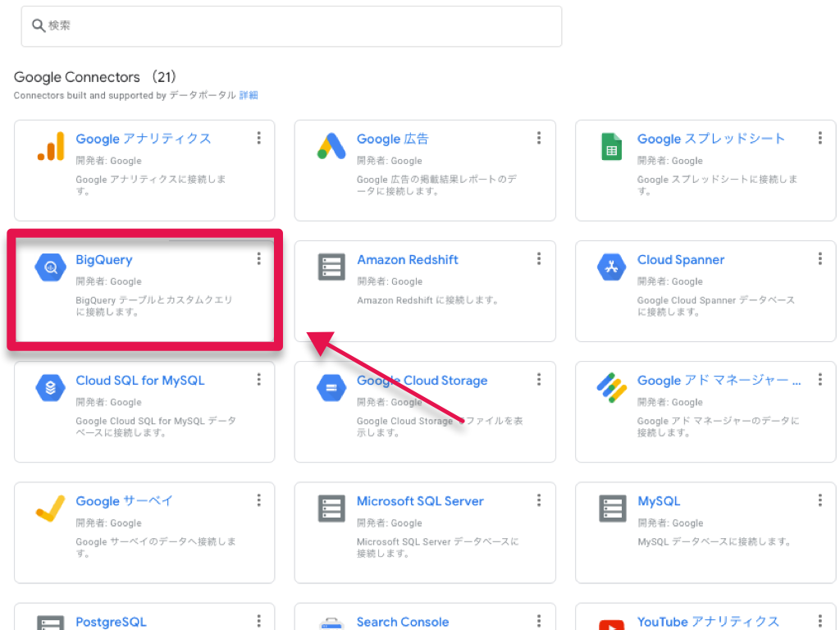Open the Search Console connector

tap(402, 622)
